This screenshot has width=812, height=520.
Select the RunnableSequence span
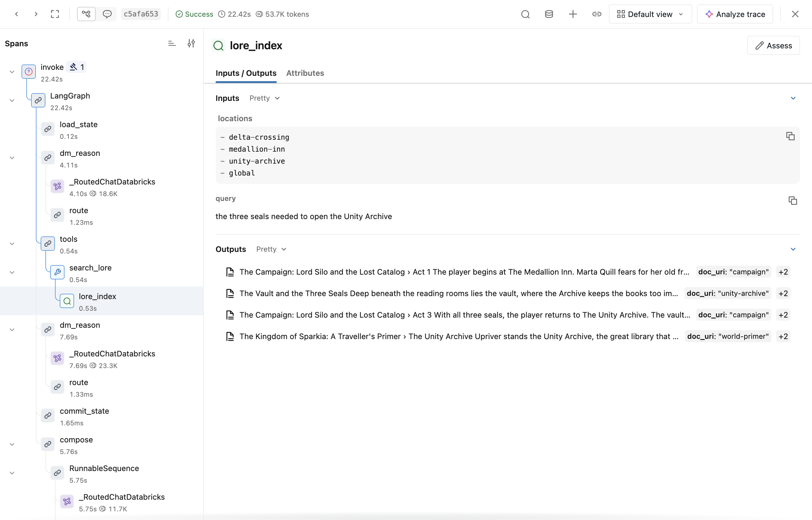tap(101, 474)
